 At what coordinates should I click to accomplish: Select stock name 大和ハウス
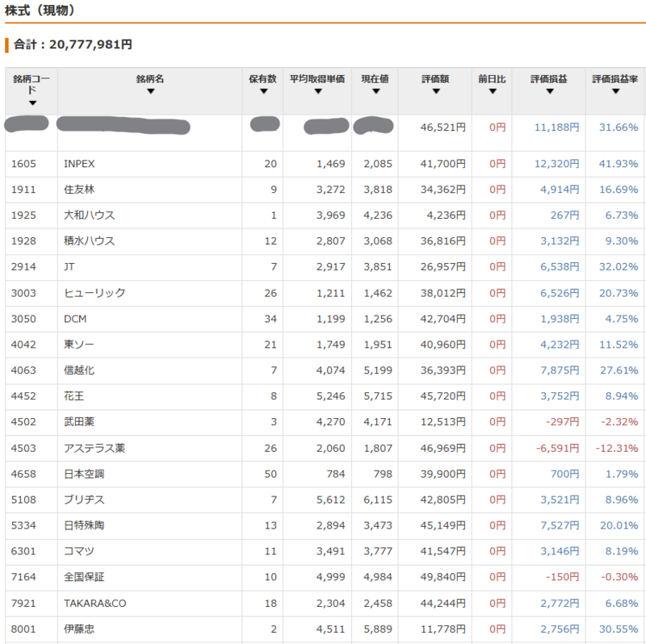[x=89, y=215]
